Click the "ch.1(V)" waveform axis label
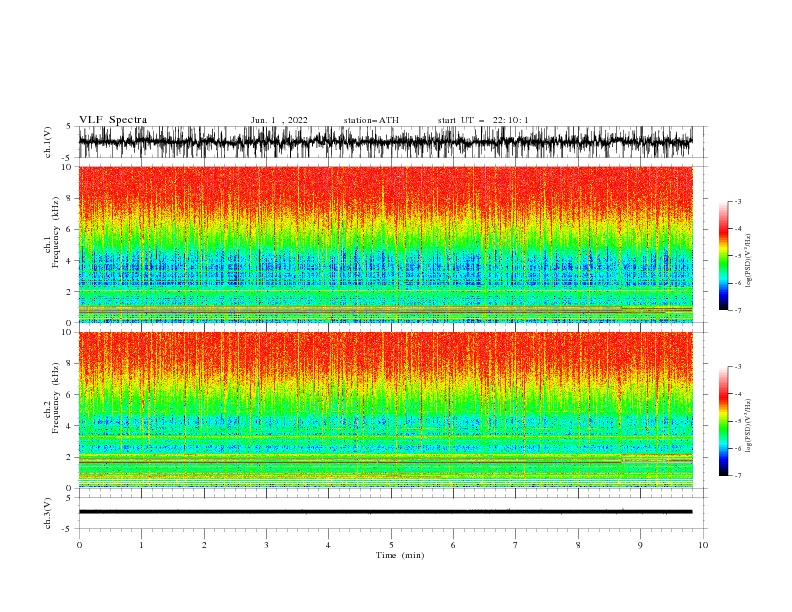 point(48,142)
